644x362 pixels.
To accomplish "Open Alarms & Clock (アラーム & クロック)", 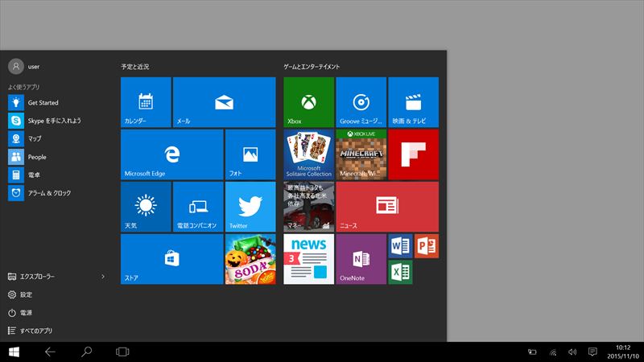I will point(57,193).
